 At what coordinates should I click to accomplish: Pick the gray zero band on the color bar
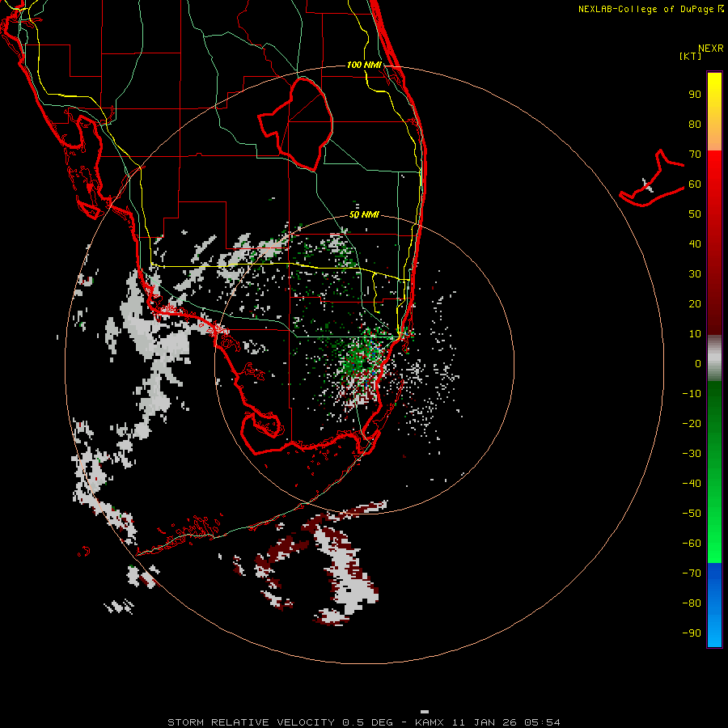pos(714,358)
